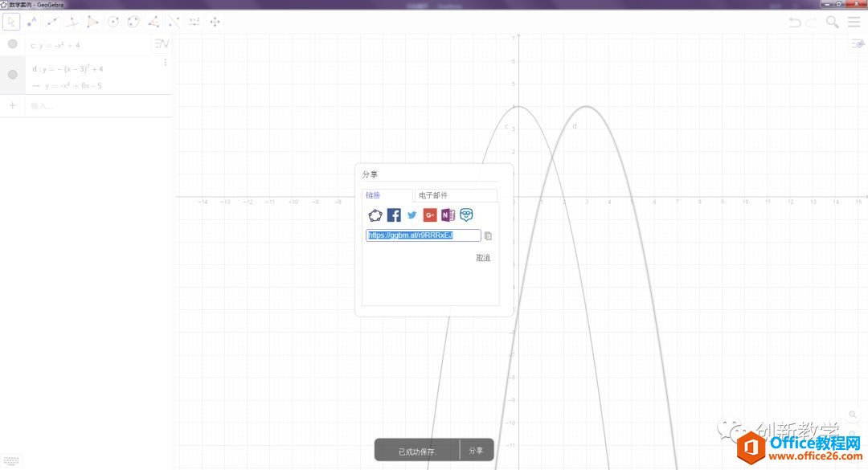Switch to the 电子邮件 tab
Image resolution: width=868 pixels, height=470 pixels.
click(x=434, y=195)
